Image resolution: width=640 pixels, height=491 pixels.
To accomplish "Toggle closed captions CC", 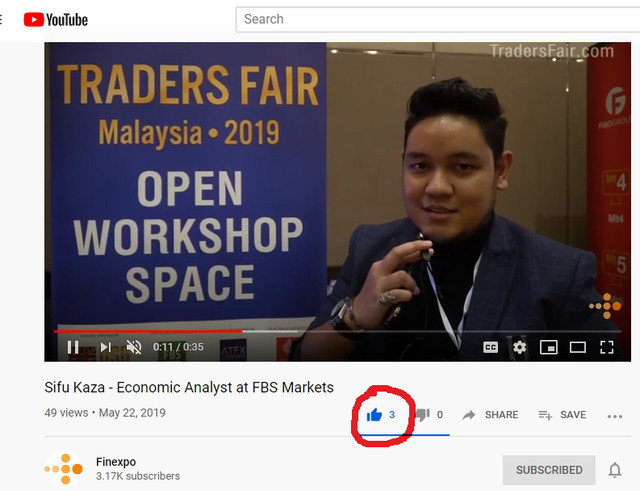I will 490,347.
